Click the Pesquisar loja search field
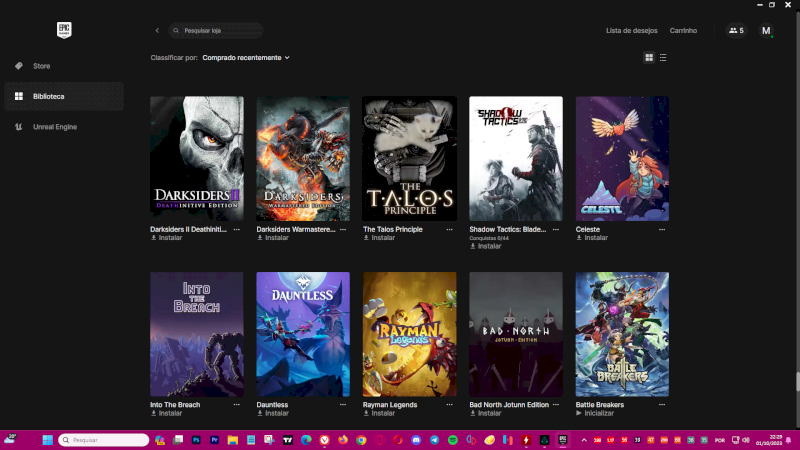 pos(217,31)
